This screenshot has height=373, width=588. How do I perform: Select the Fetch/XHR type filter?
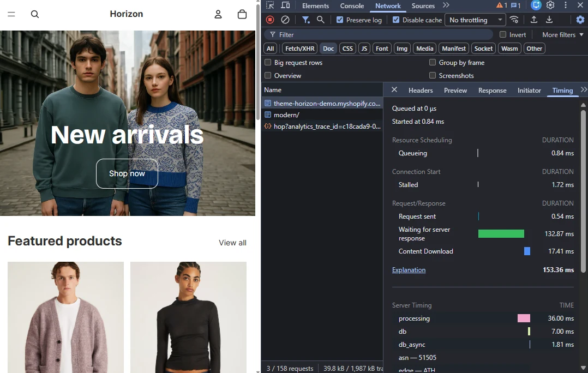coord(299,49)
